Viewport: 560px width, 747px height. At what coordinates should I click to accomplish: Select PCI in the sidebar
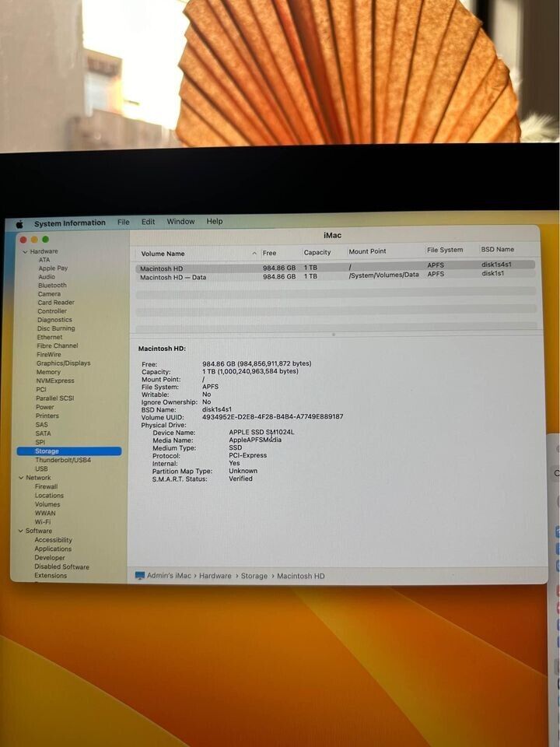click(x=41, y=389)
